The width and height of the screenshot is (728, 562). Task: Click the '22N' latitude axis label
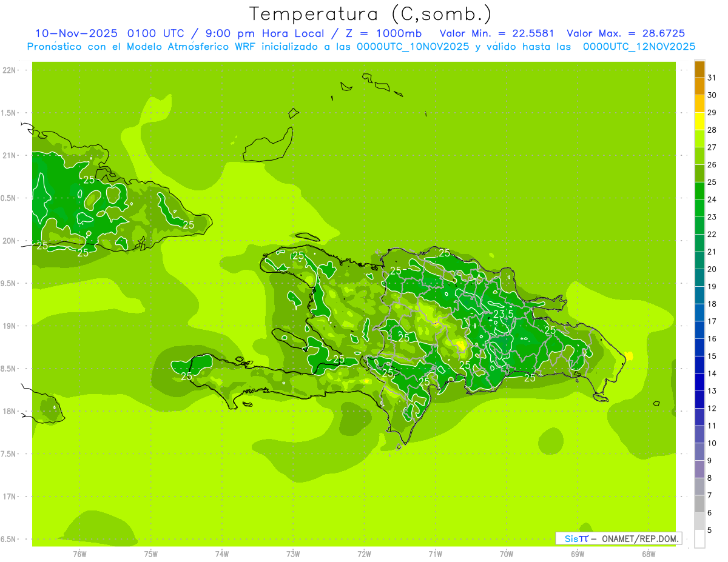(9, 70)
